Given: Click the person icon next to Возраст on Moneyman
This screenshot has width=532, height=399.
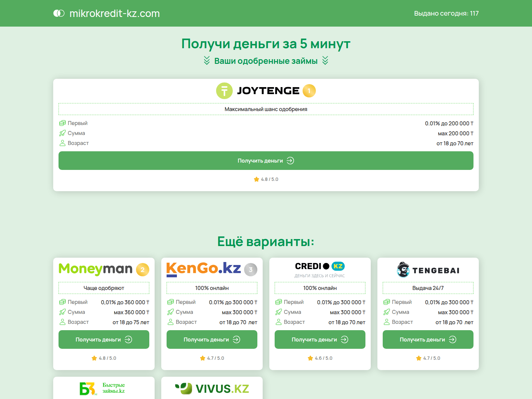Looking at the screenshot, I should pyautogui.click(x=62, y=322).
